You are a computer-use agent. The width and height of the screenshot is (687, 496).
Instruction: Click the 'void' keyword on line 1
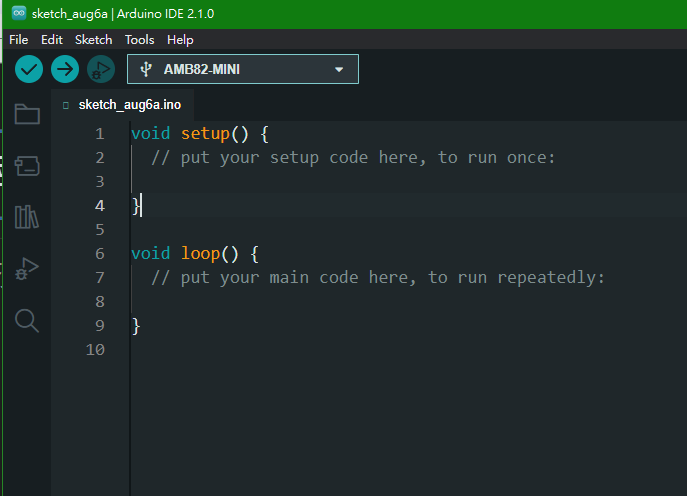[151, 134]
